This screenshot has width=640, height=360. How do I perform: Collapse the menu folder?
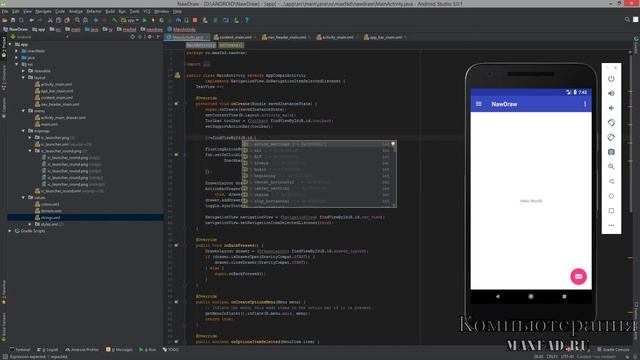pos(23,111)
